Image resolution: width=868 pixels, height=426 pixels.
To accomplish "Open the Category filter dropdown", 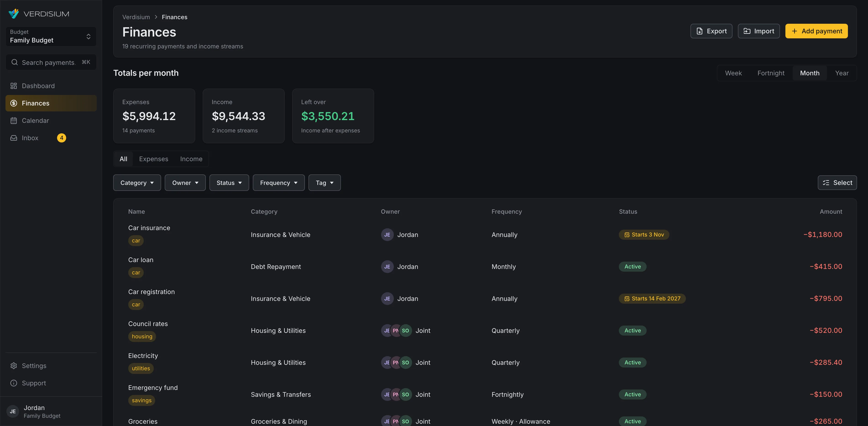I will click(137, 183).
